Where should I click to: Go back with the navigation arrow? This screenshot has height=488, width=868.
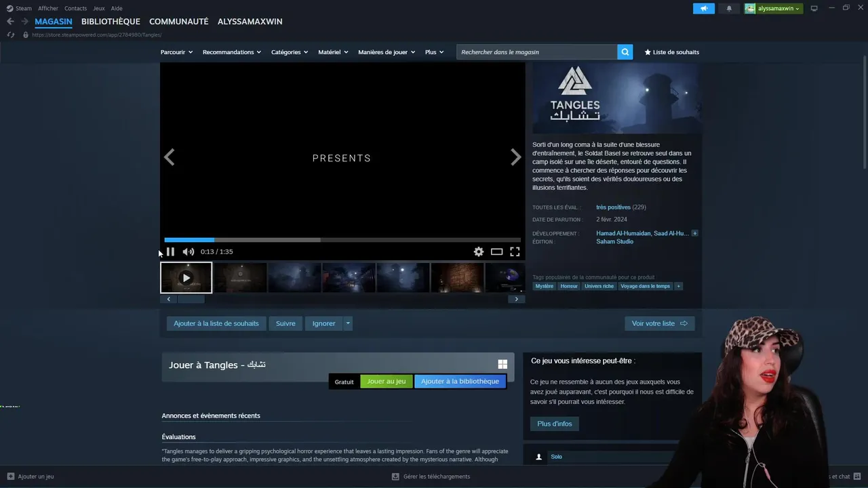pyautogui.click(x=10, y=22)
